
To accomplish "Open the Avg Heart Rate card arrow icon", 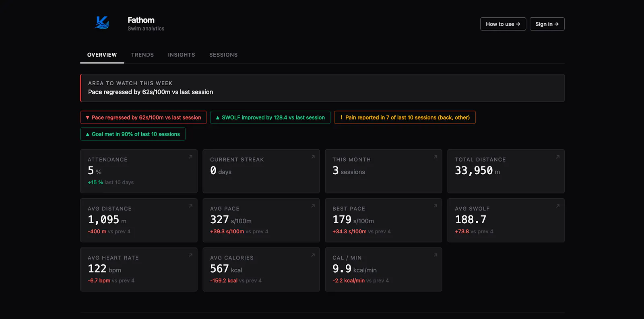I will (190, 255).
